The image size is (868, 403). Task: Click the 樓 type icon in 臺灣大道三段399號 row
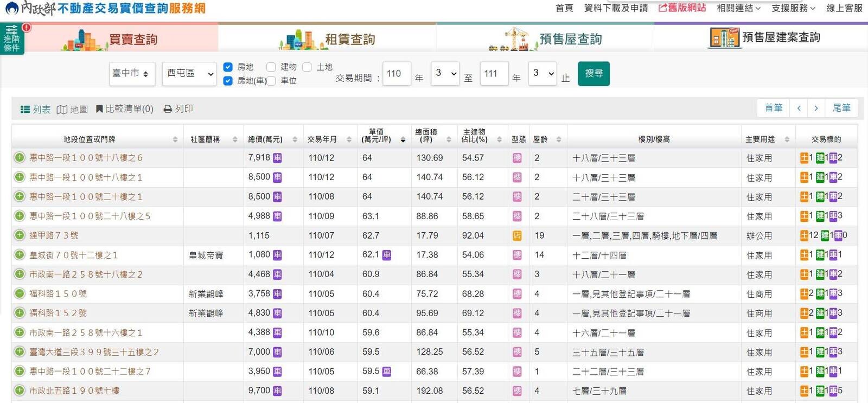(517, 352)
